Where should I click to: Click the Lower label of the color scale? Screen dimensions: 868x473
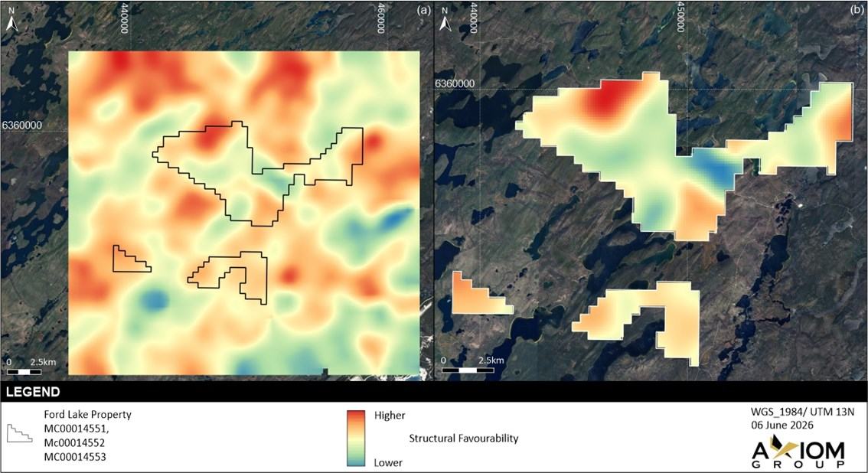(x=388, y=462)
